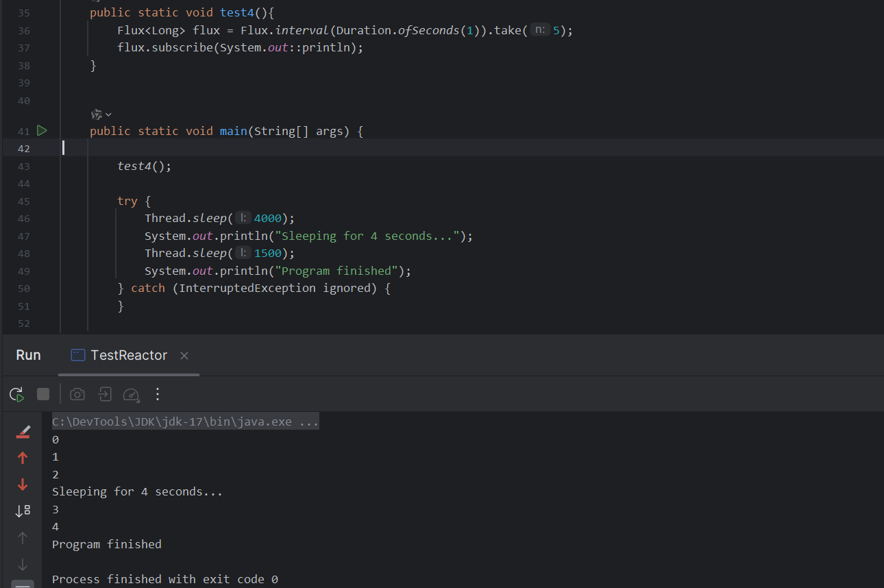Screen dimensions: 884x588
Task: Click the java.exe command line in the console
Action: [x=186, y=421]
